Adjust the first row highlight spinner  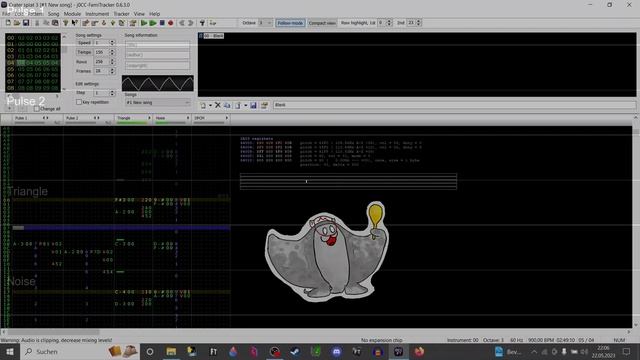(389, 23)
